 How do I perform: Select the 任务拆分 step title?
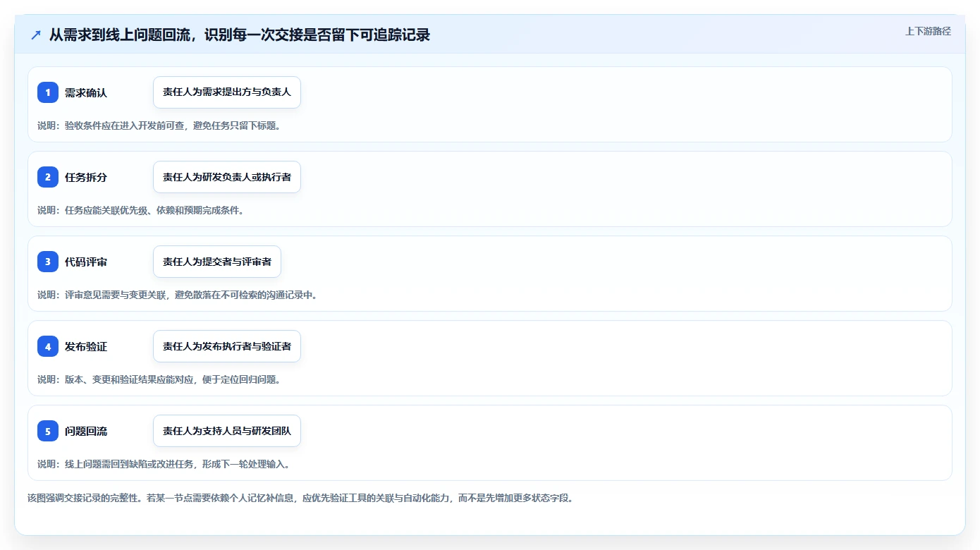coord(86,177)
